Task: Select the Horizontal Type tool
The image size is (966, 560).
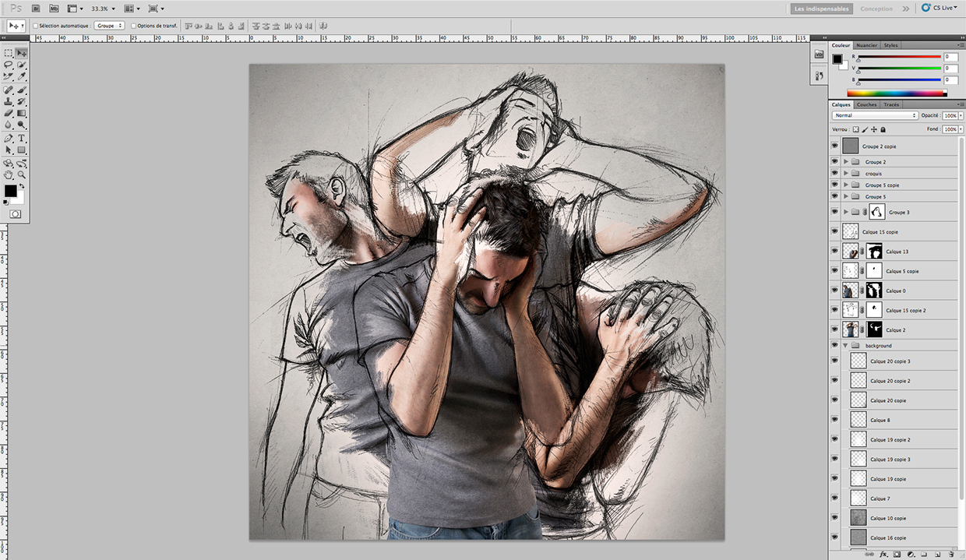Action: coord(21,137)
